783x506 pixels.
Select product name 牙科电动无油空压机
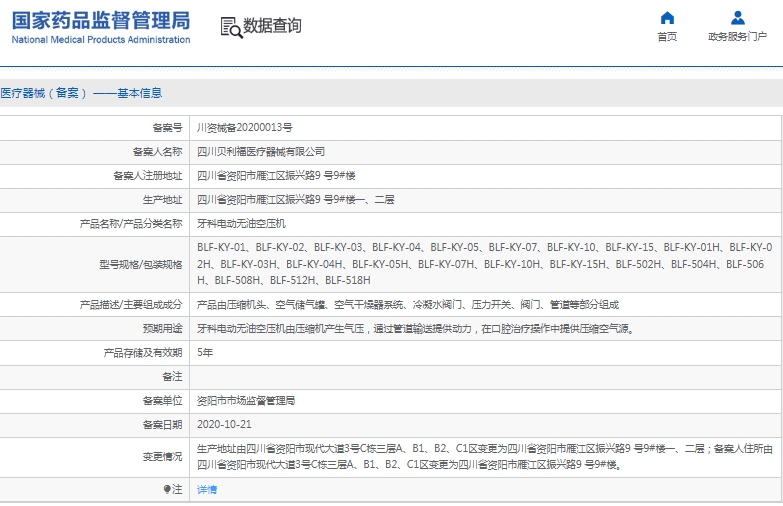tap(241, 223)
